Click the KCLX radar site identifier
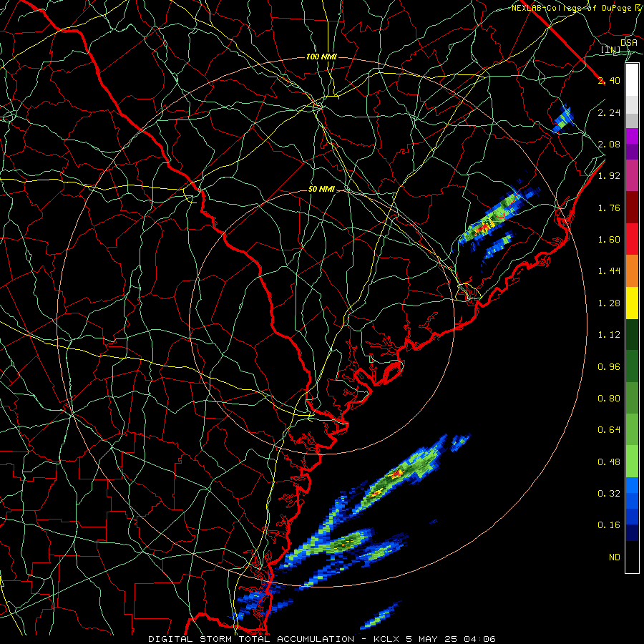This screenshot has width=644, height=644. 386,639
